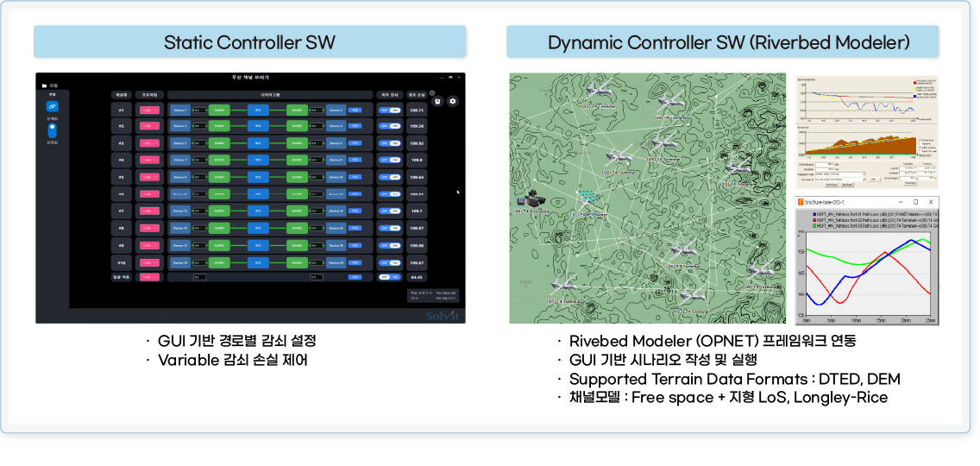This screenshot has height=466, width=980.
Task: Open the 1.4G profile dropdown in row #10
Action: click(x=149, y=262)
